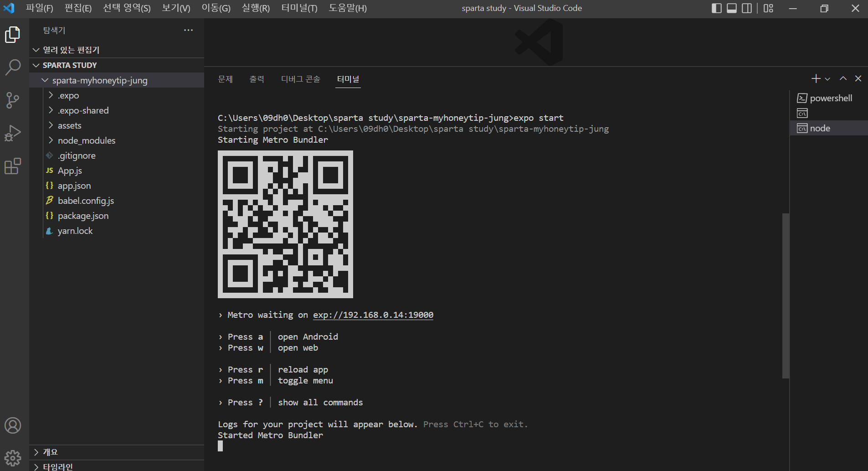Switch to the 문제 panel tab
The width and height of the screenshot is (868, 471).
tap(226, 79)
